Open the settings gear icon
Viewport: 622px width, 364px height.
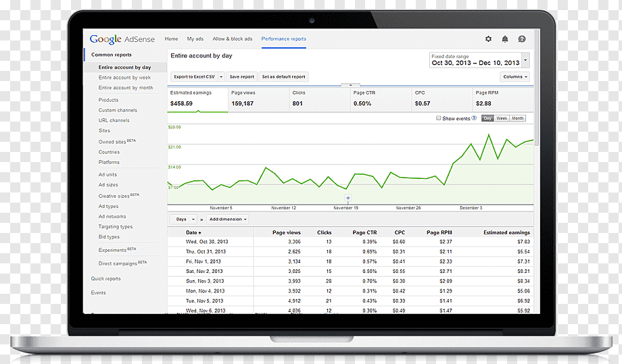(x=488, y=38)
